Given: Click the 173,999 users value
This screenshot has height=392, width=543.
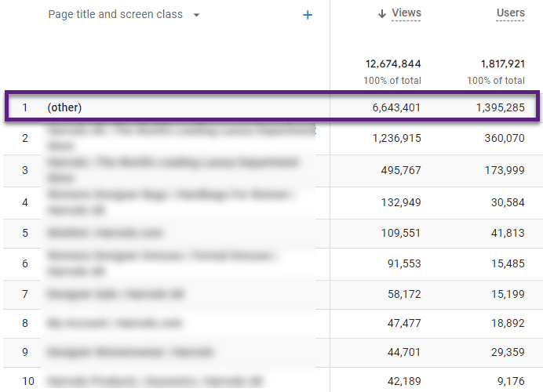Looking at the screenshot, I should click(500, 170).
